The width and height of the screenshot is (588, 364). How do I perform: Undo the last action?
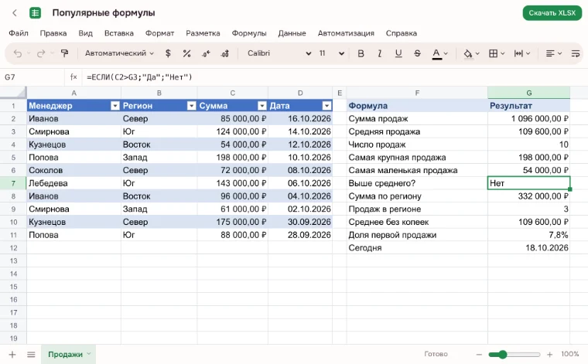[17, 53]
